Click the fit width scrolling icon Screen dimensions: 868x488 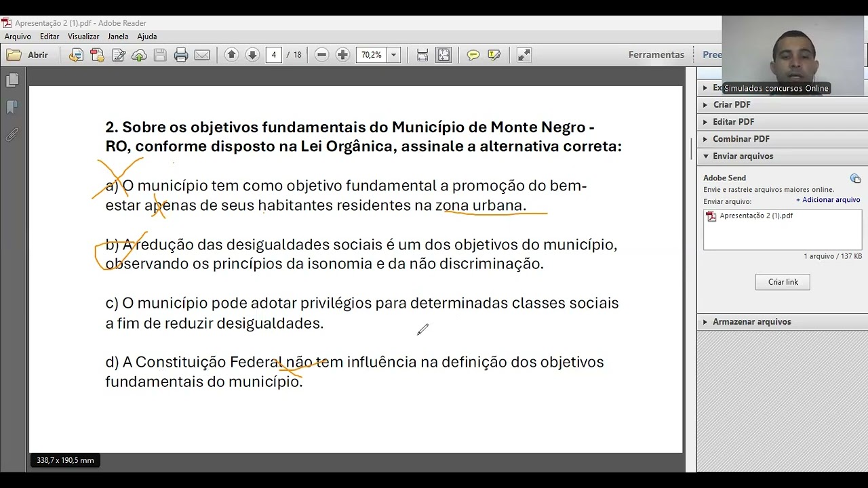(422, 55)
